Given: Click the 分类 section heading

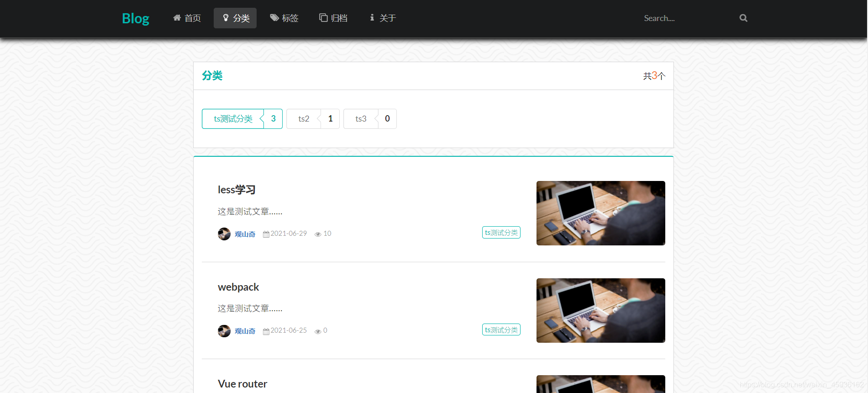Looking at the screenshot, I should [212, 76].
